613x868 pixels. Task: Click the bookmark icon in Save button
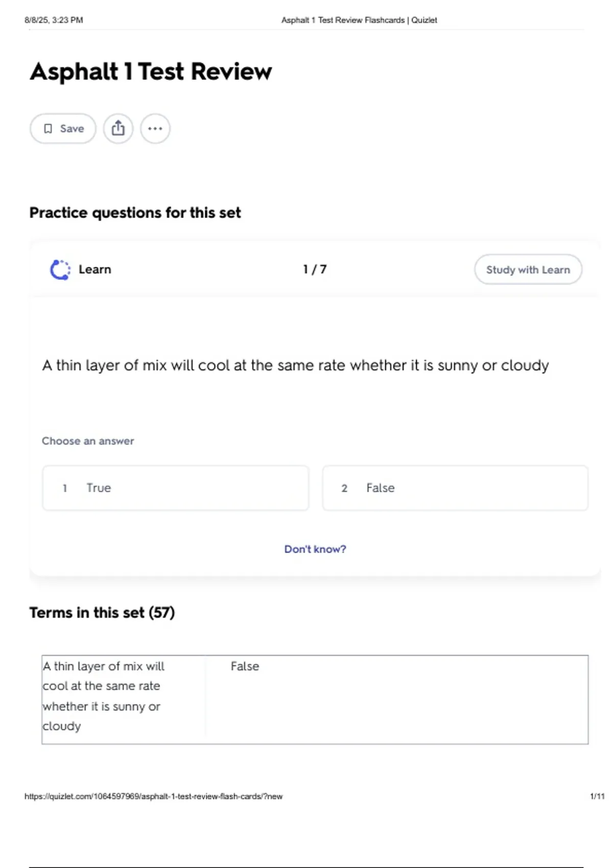(48, 129)
